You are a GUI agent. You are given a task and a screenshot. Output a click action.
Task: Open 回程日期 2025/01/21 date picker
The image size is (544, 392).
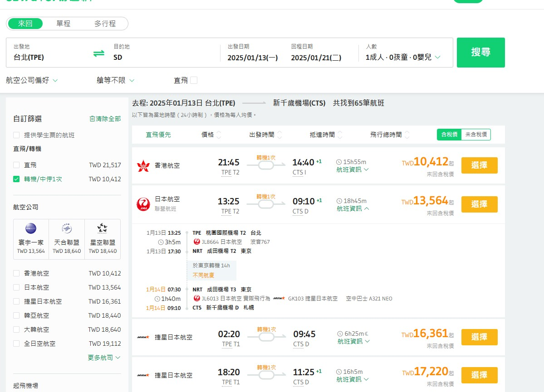point(316,53)
